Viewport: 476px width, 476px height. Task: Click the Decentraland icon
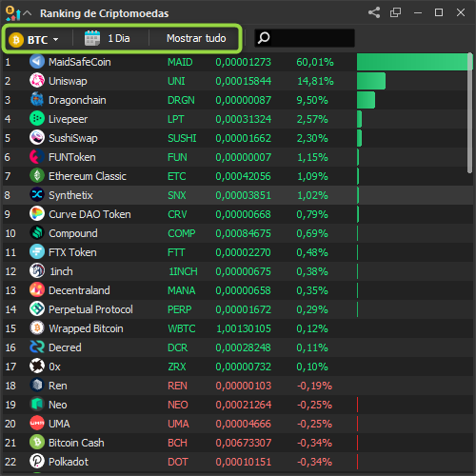pyautogui.click(x=37, y=290)
